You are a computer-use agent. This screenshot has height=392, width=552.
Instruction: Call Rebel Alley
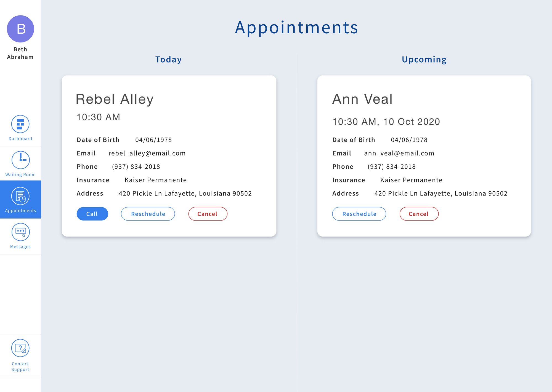click(92, 214)
